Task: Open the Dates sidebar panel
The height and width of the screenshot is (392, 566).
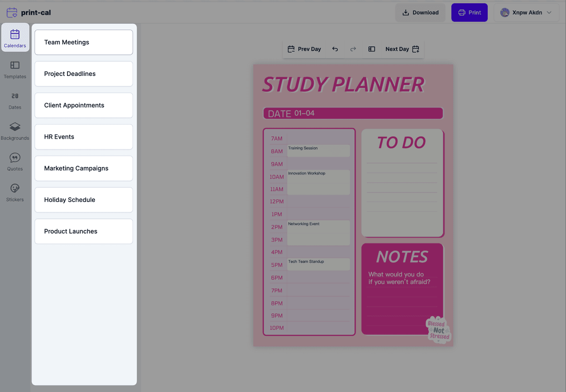Action: (15, 100)
